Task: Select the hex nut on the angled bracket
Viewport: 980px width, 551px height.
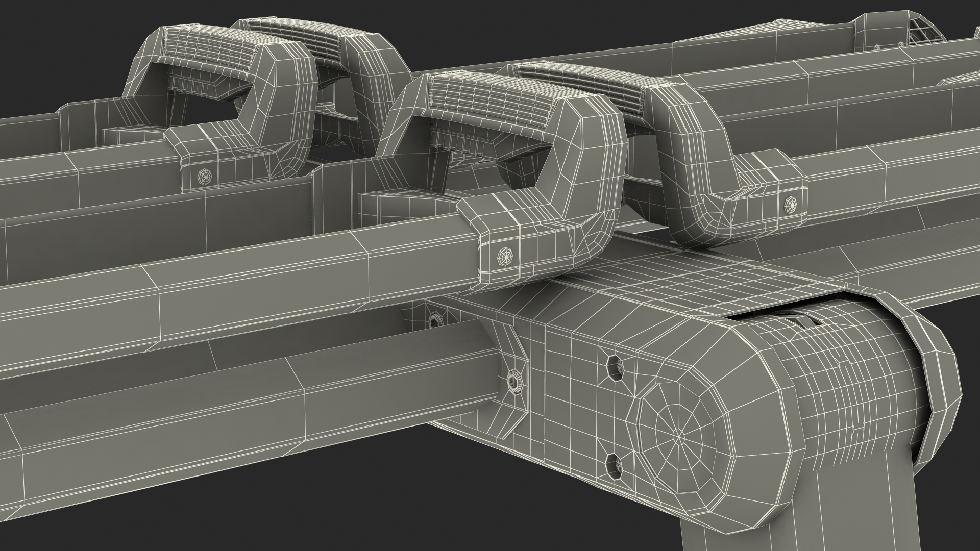Action: (514, 381)
